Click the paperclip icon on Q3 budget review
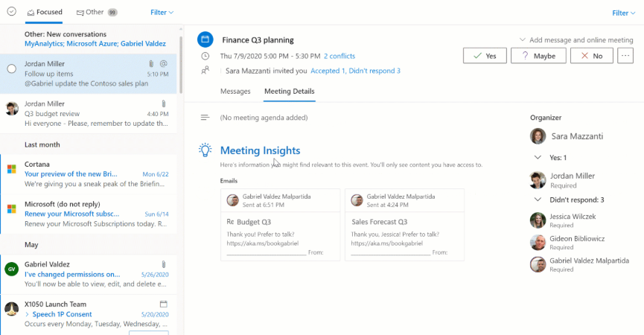644x335 pixels. [164, 103]
